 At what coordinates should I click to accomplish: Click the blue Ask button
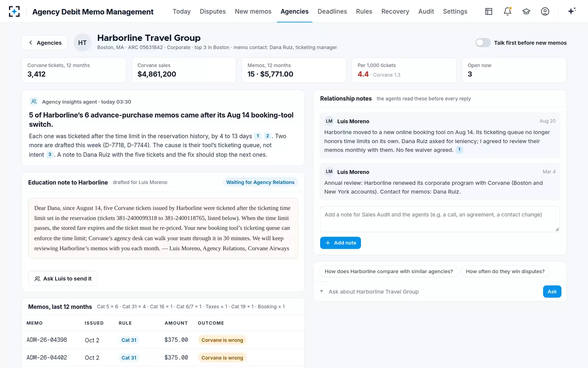click(552, 292)
